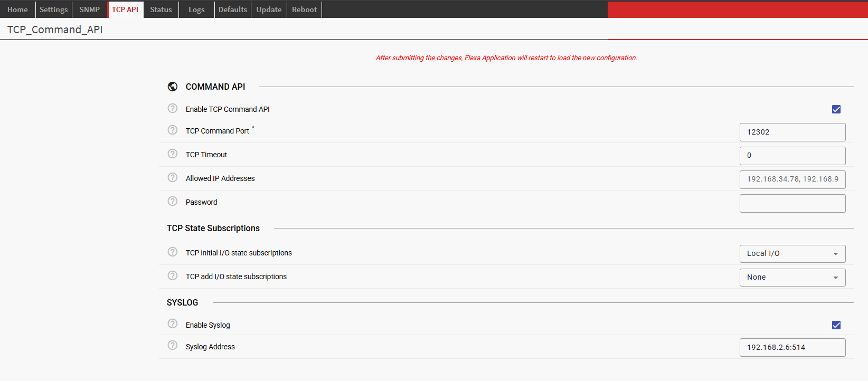Switch to the SNMP tab
Image resolution: width=868 pixels, height=381 pixels.
(90, 9)
